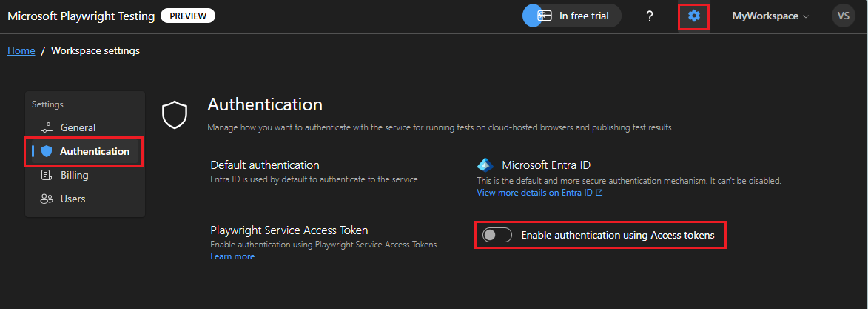
Task: Click the large Authentication heading shield icon
Action: click(175, 113)
